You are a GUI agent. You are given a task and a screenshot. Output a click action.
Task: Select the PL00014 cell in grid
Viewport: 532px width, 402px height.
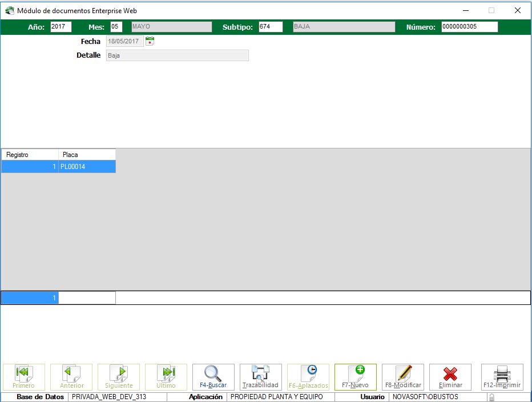(87, 167)
